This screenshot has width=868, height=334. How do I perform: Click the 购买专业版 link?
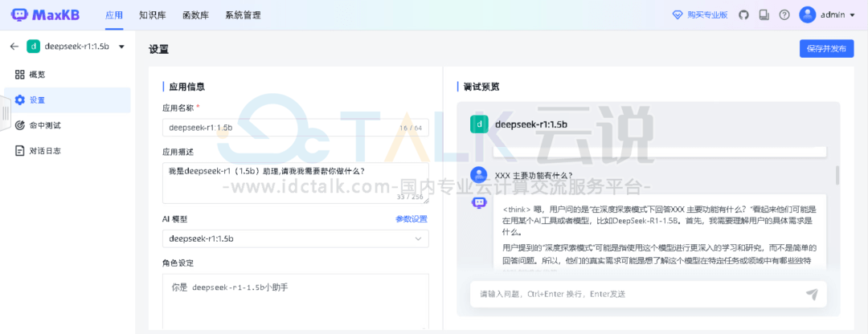click(707, 15)
